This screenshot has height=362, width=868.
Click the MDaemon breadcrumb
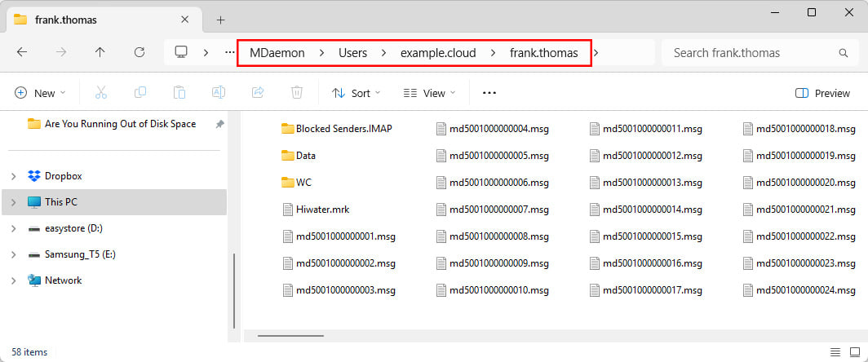pyautogui.click(x=277, y=53)
